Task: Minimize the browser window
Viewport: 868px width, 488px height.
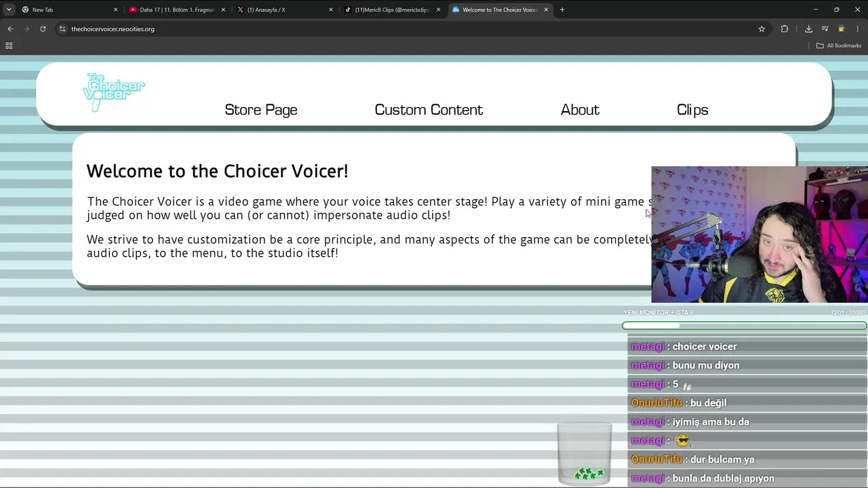Action: pos(816,9)
